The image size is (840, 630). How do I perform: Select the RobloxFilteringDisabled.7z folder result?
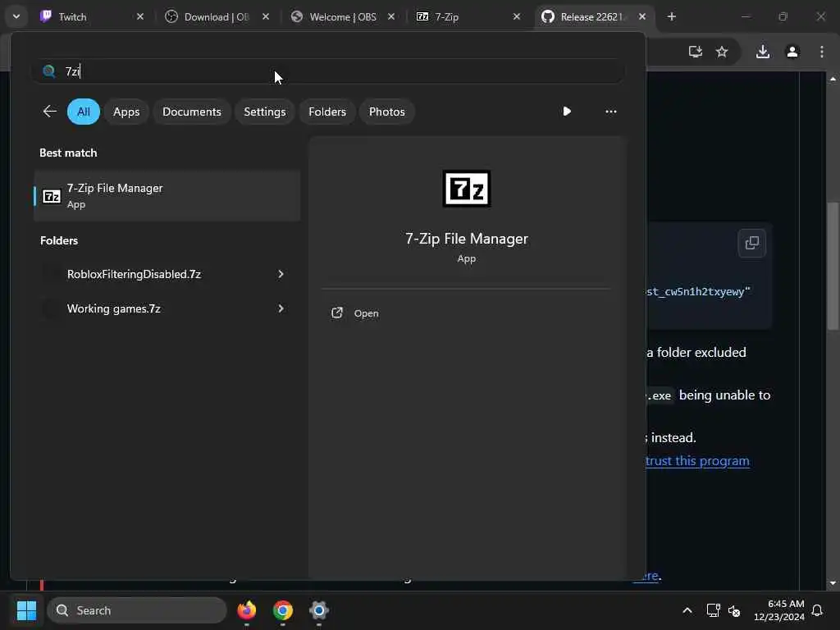click(x=167, y=274)
